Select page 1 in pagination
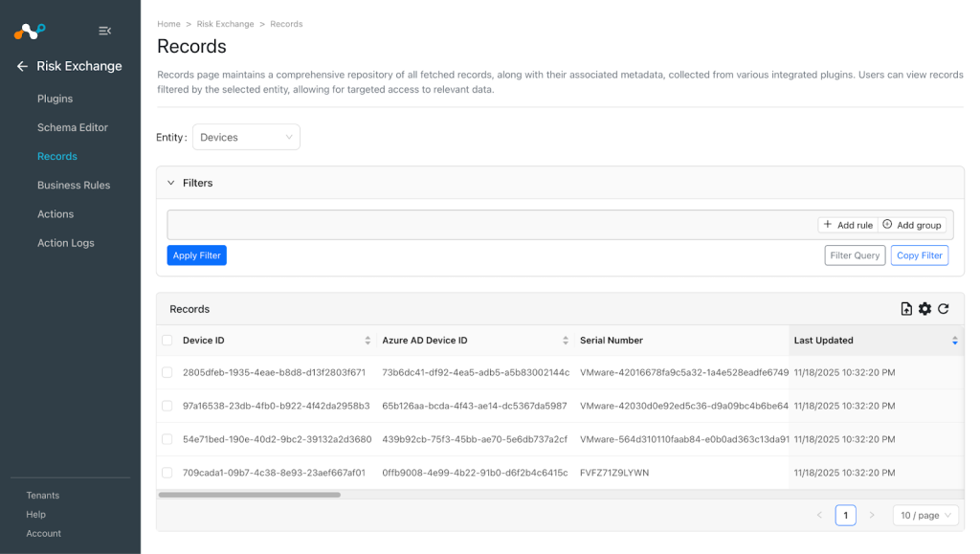The image size is (980, 554). click(x=846, y=516)
